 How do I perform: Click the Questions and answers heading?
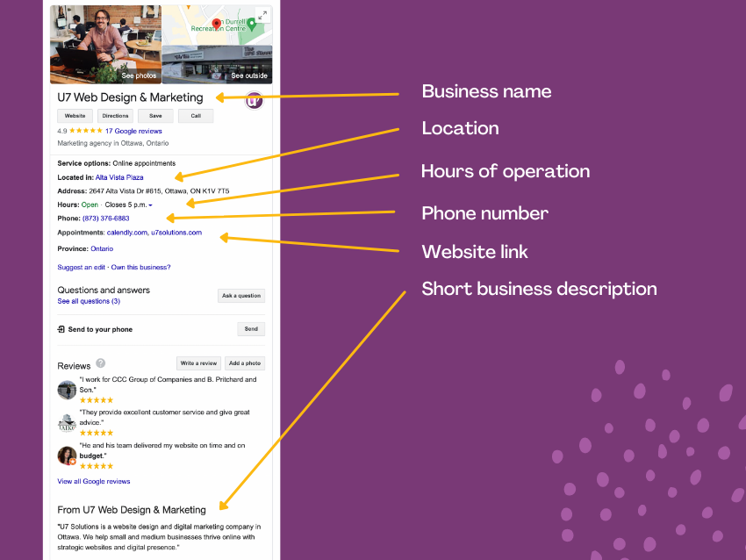[104, 291]
